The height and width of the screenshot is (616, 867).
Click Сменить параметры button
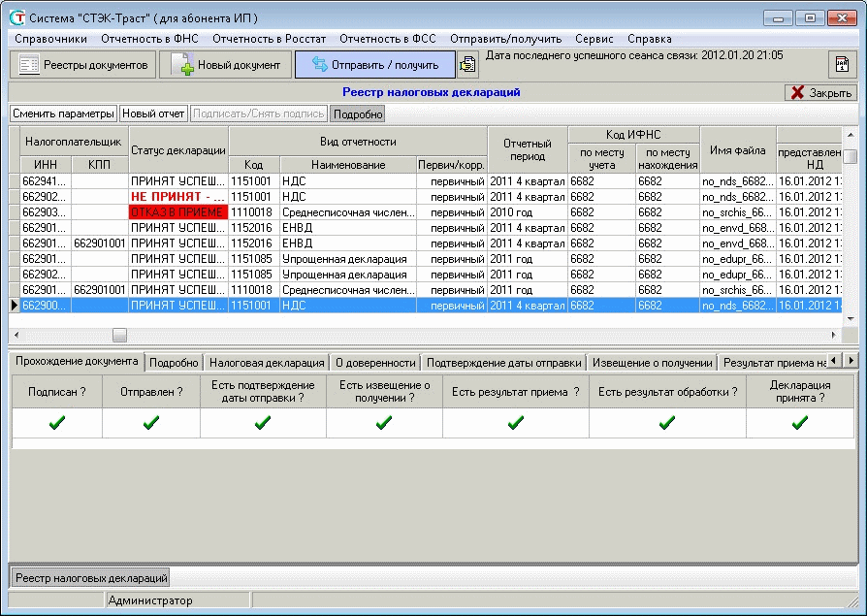63,113
